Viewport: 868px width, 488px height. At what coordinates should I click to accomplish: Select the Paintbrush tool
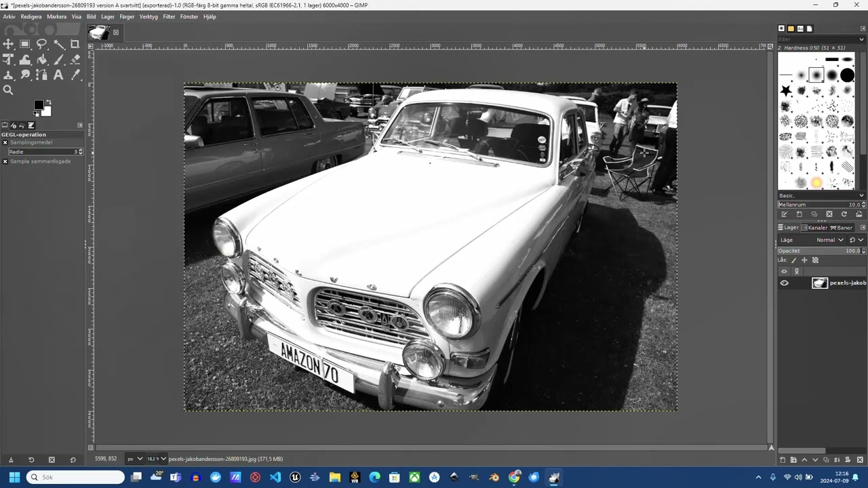click(x=58, y=60)
